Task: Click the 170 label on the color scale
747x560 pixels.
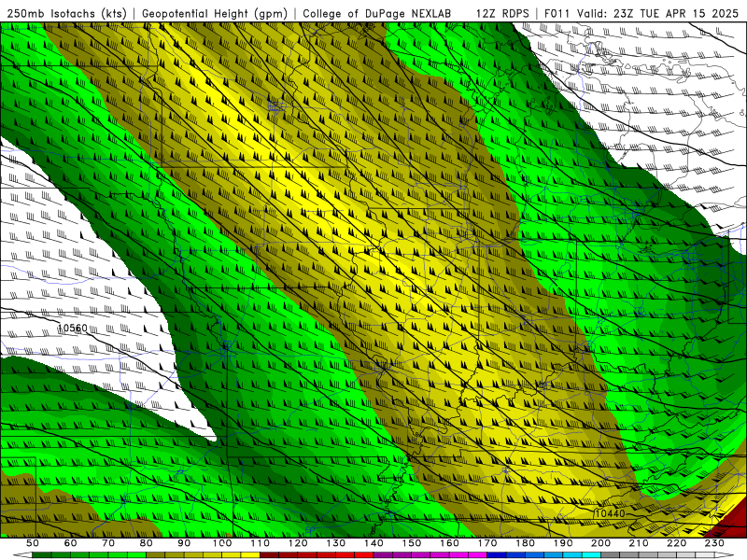Action: click(487, 543)
